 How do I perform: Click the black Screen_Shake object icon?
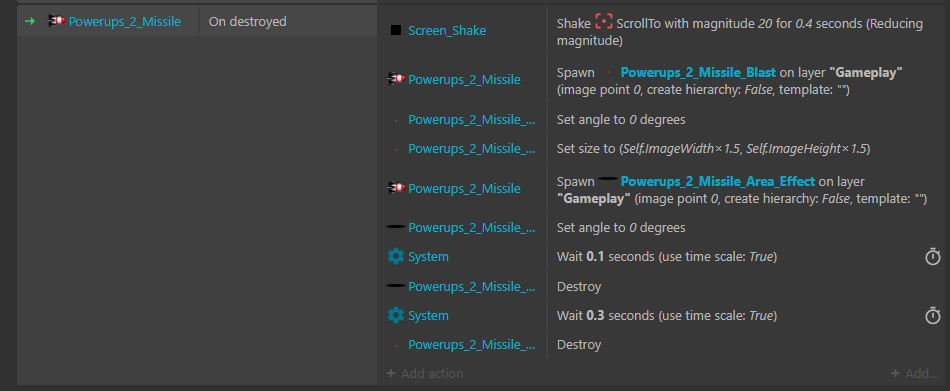point(396,30)
